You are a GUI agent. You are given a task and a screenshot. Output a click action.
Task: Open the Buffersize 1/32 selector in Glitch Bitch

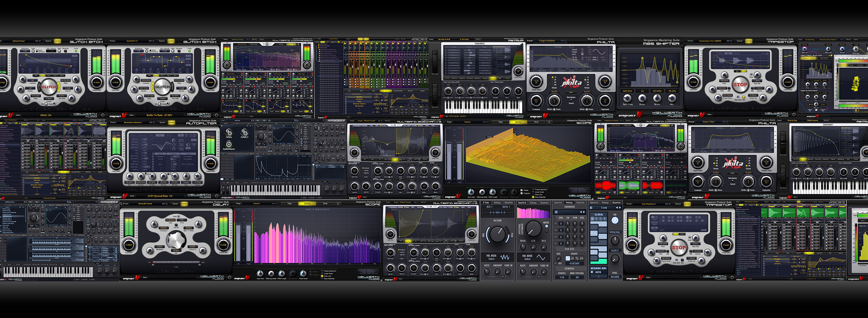[25, 51]
